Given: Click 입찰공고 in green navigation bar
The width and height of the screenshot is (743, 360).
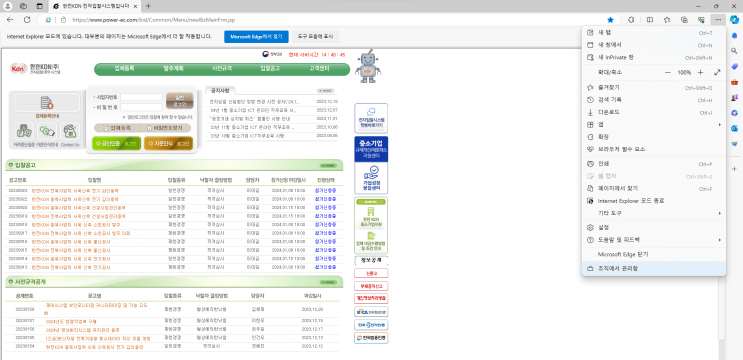Looking at the screenshot, I should [270, 69].
